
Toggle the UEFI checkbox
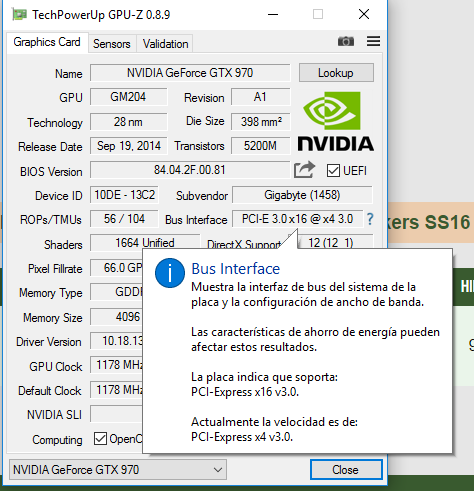coord(333,171)
